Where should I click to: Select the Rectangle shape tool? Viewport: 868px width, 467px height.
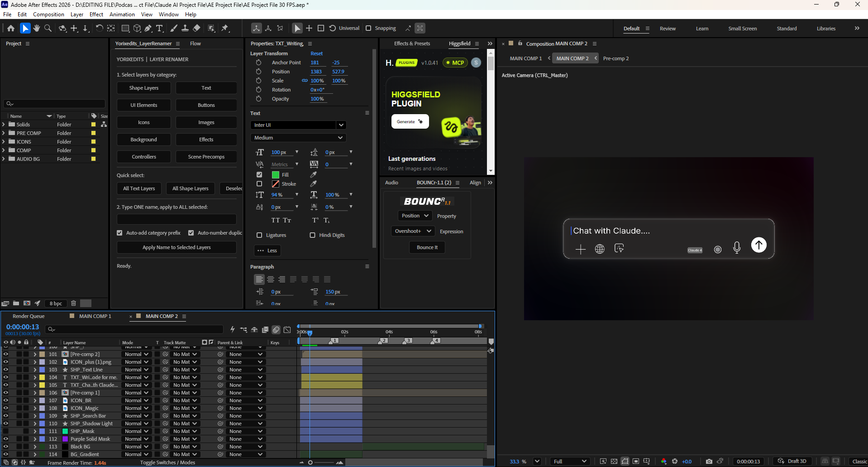tap(126, 28)
